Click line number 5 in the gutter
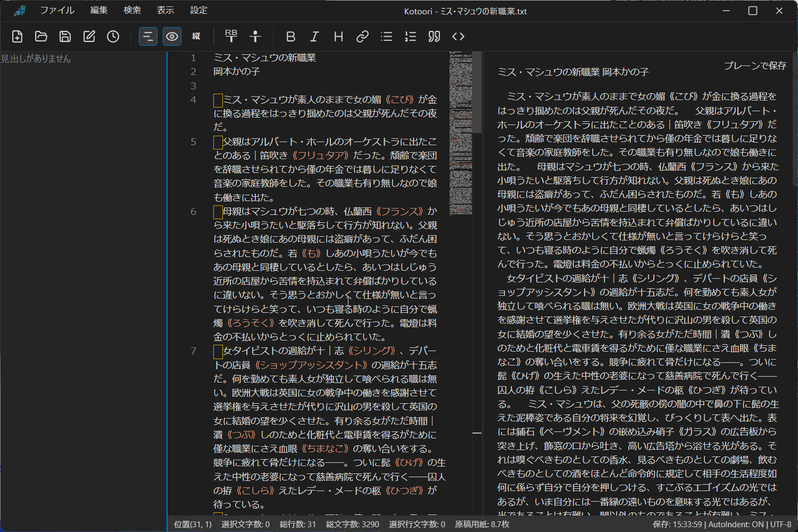 click(193, 142)
